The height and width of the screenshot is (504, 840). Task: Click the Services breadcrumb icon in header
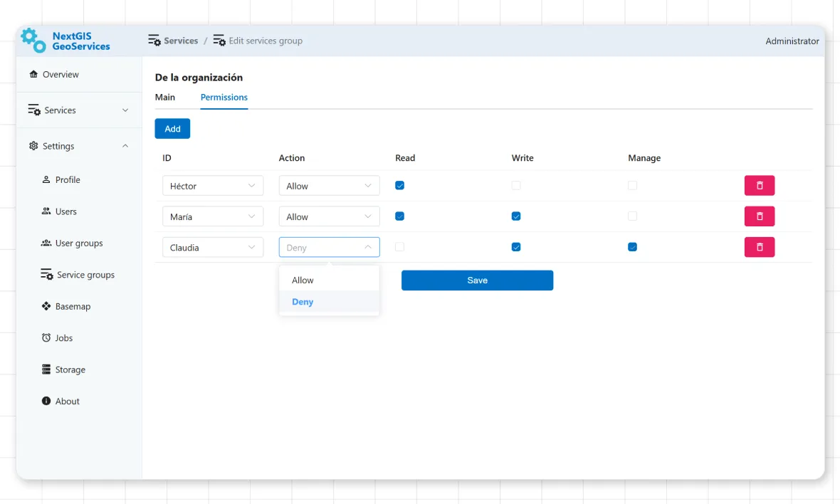pyautogui.click(x=154, y=40)
